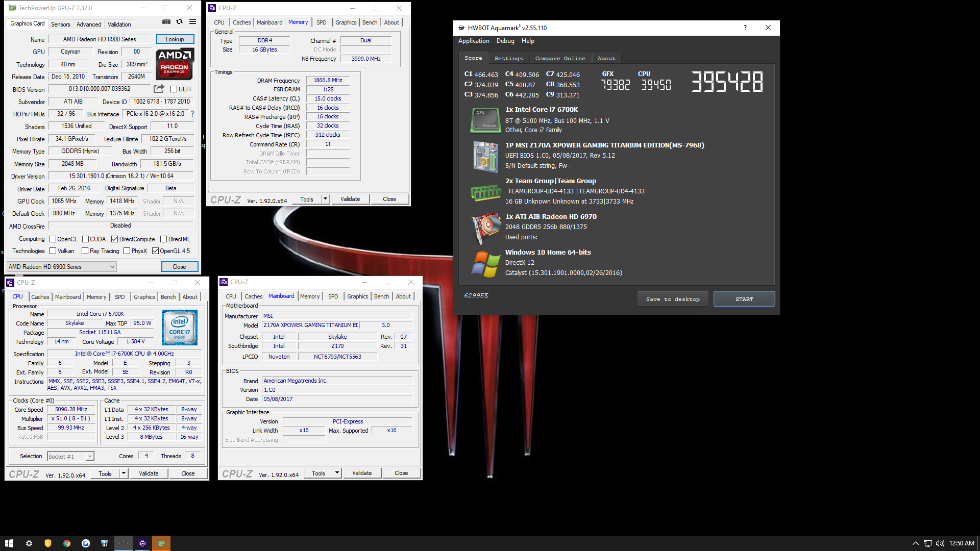
Task: Click the AMD Radeon Graphics logo
Action: [x=175, y=64]
